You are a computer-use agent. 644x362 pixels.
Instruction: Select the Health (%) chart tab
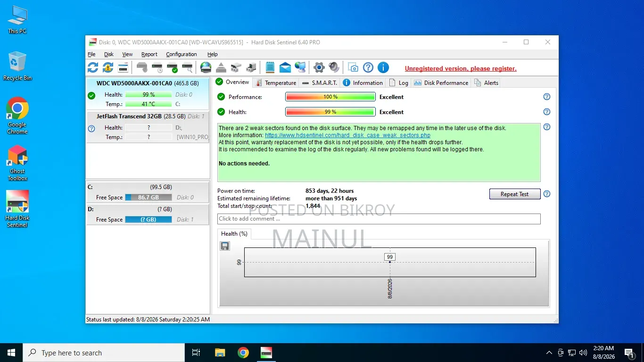click(x=234, y=234)
